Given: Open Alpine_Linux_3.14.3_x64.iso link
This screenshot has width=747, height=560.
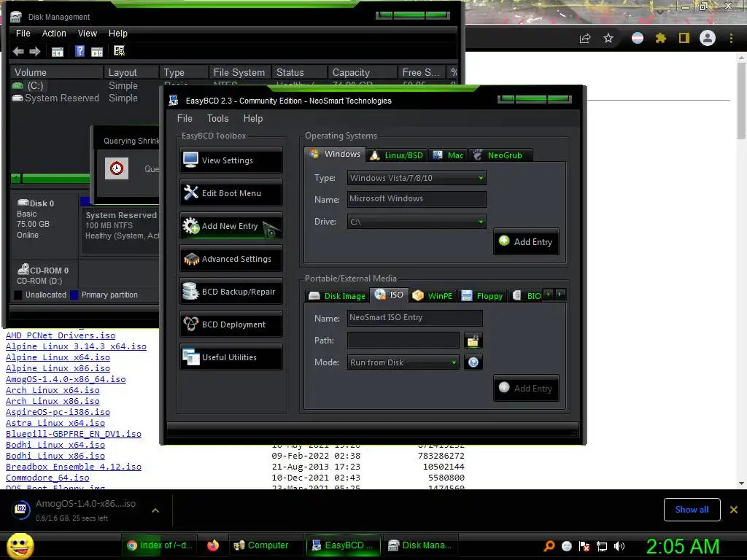Looking at the screenshot, I should click(x=76, y=346).
